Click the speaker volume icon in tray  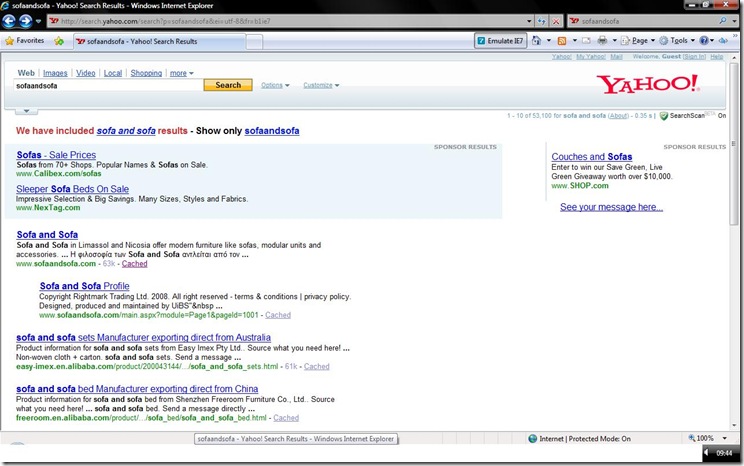[x=707, y=453]
